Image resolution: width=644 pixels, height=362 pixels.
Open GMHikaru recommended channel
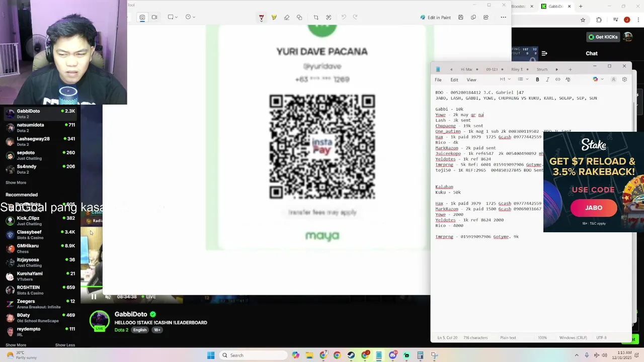[40, 248]
